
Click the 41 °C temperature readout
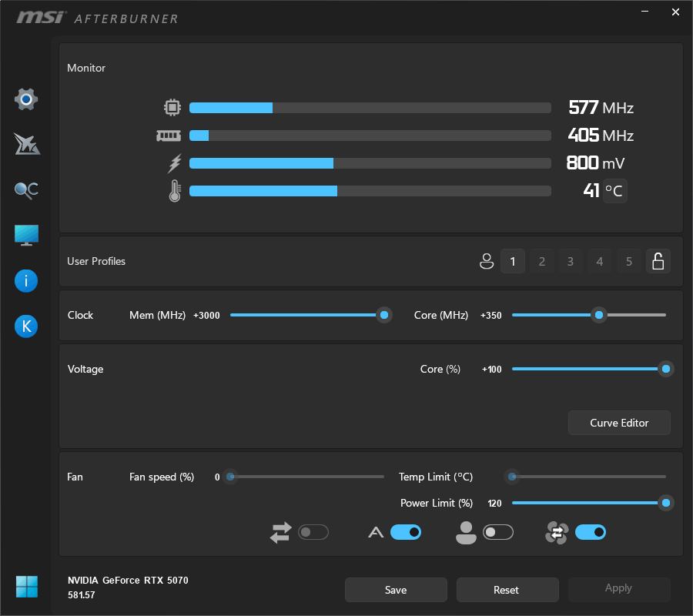(601, 190)
